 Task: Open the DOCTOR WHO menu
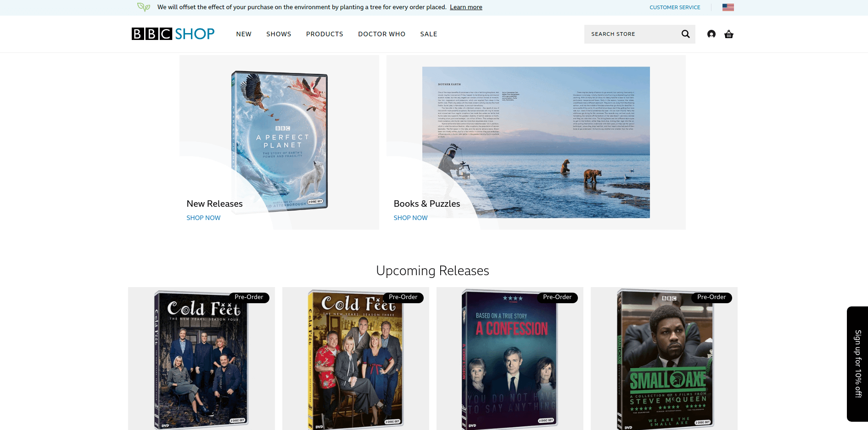coord(381,34)
